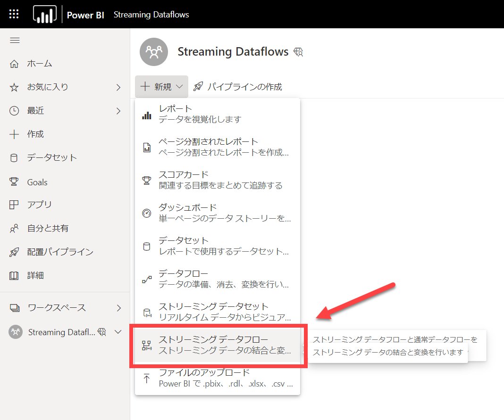The width and height of the screenshot is (504, 420).
Task: Click the people icon beside 自分と共有
Action: [14, 229]
